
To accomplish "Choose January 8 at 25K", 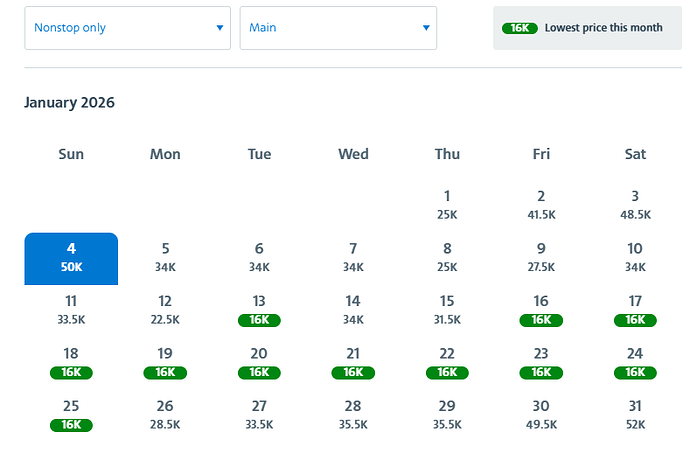I will pos(447,257).
